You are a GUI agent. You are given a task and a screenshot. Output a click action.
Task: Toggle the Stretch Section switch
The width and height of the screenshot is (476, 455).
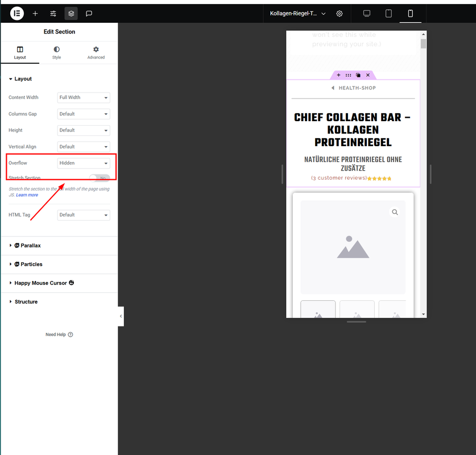click(100, 177)
